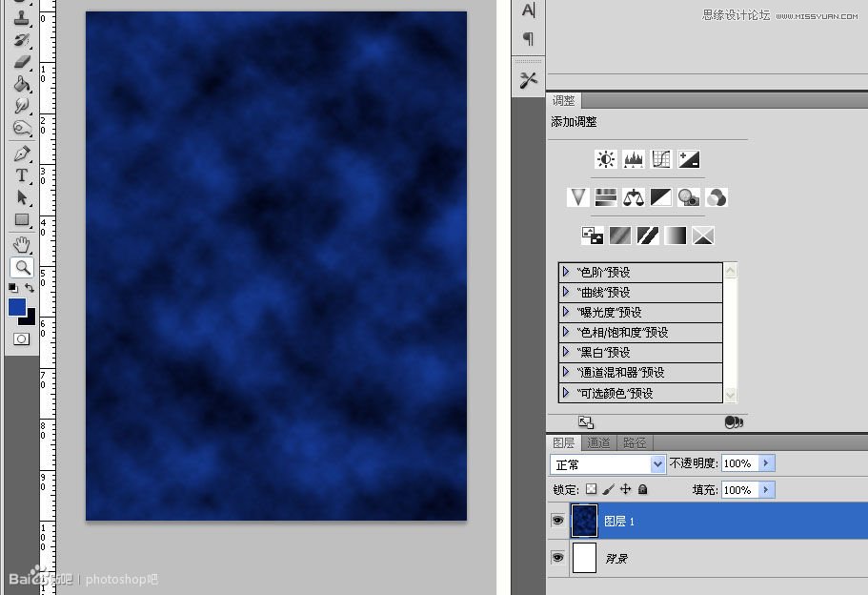Select the Hand tool
Screen dimensions: 868x595
[21, 244]
